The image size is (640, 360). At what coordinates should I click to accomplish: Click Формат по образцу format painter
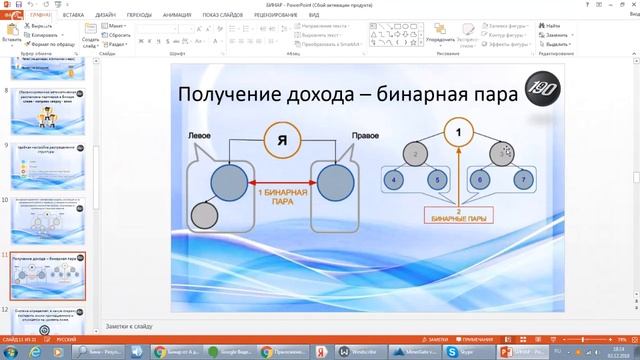(x=49, y=44)
